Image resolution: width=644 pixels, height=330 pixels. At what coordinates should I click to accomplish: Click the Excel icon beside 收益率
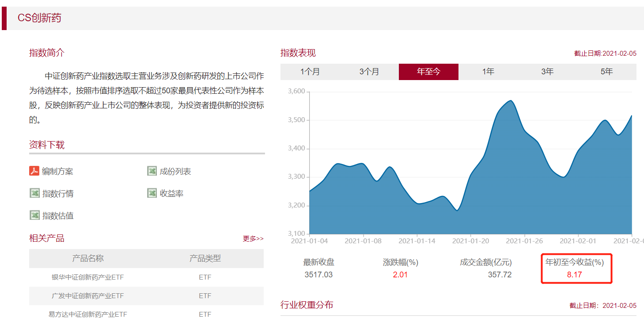point(152,193)
